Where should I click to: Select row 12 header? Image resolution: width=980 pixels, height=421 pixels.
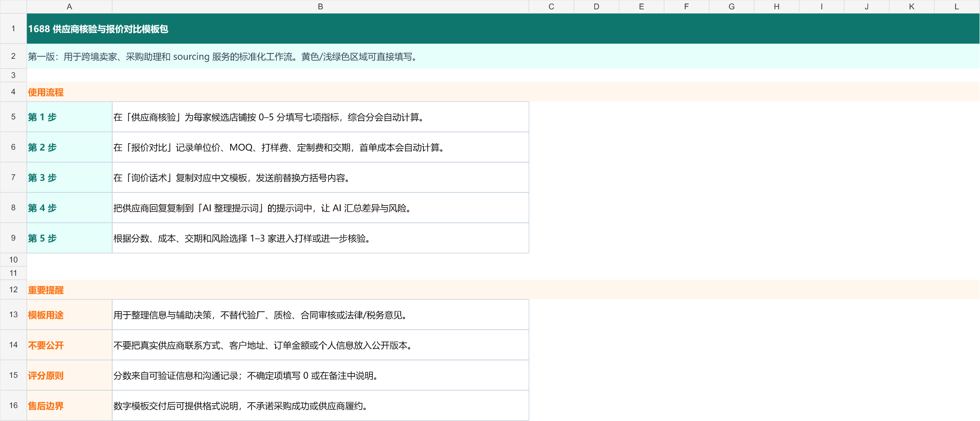pyautogui.click(x=13, y=290)
